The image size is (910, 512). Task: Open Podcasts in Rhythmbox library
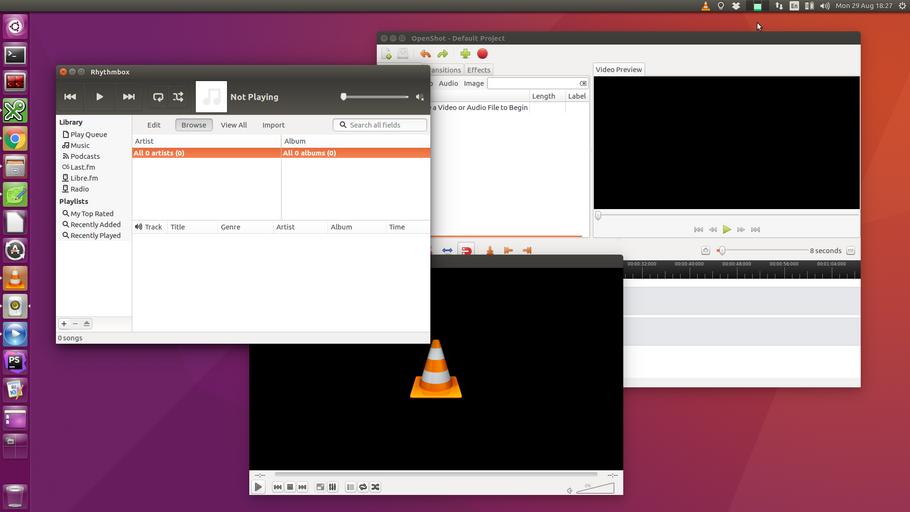[84, 156]
